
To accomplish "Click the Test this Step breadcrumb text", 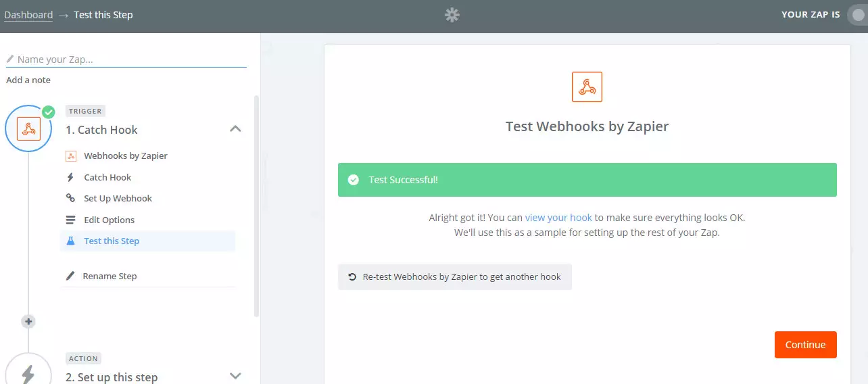I will tap(103, 15).
